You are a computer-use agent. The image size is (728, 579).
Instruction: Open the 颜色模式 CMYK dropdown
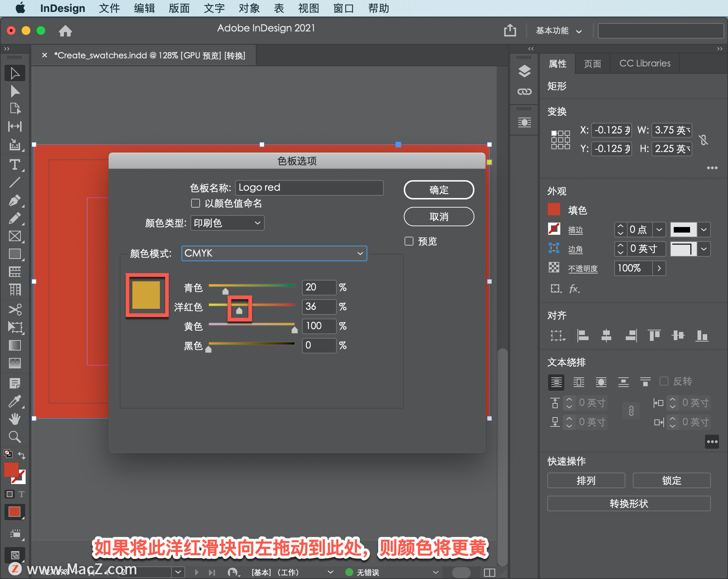coord(274,253)
